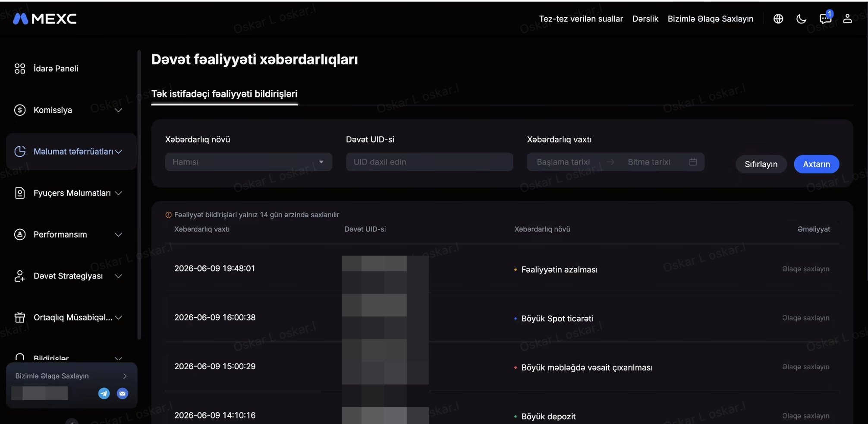Click the Bildirişlər bell icon
This screenshot has width=868, height=424.
point(20,358)
